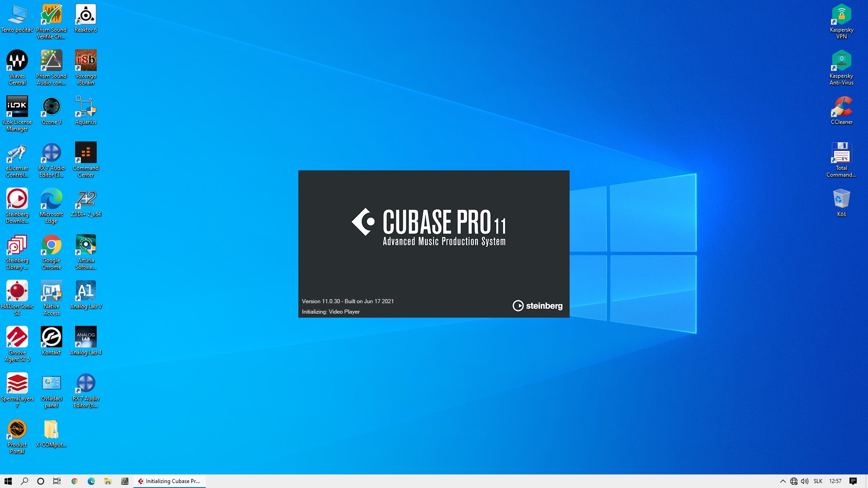This screenshot has width=868, height=488.
Task: Select Arturia Software Center icon
Action: (86, 252)
